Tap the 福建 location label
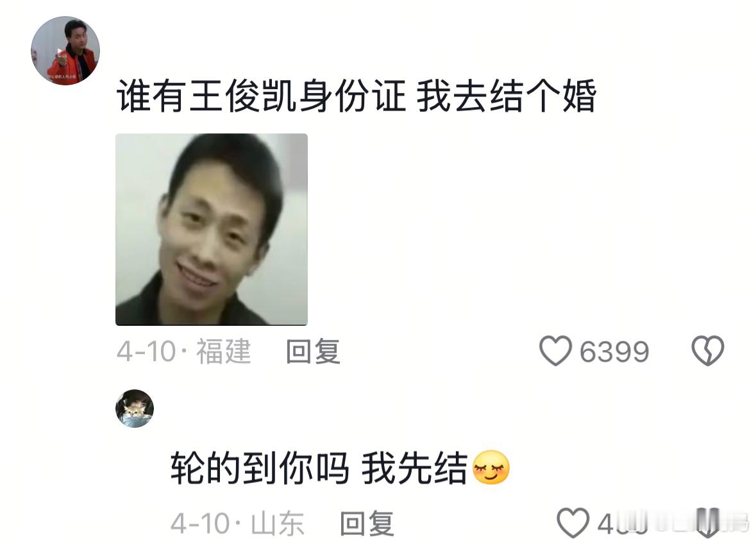 tap(223, 351)
